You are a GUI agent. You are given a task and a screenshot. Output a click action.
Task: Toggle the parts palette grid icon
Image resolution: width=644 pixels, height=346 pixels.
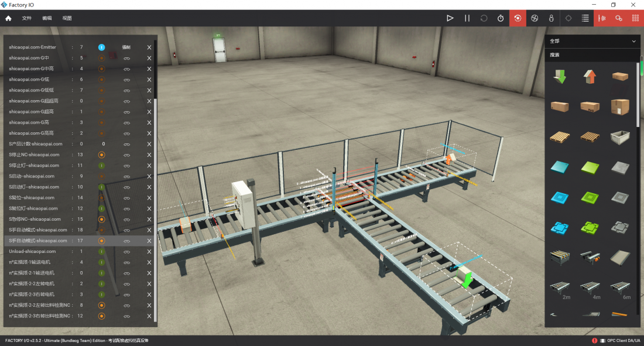click(635, 18)
